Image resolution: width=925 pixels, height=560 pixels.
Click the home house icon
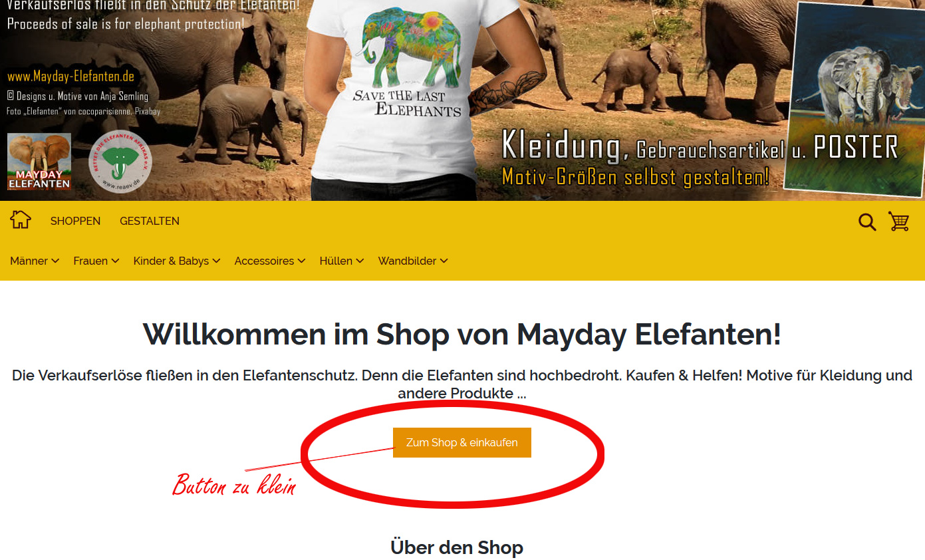coord(21,219)
